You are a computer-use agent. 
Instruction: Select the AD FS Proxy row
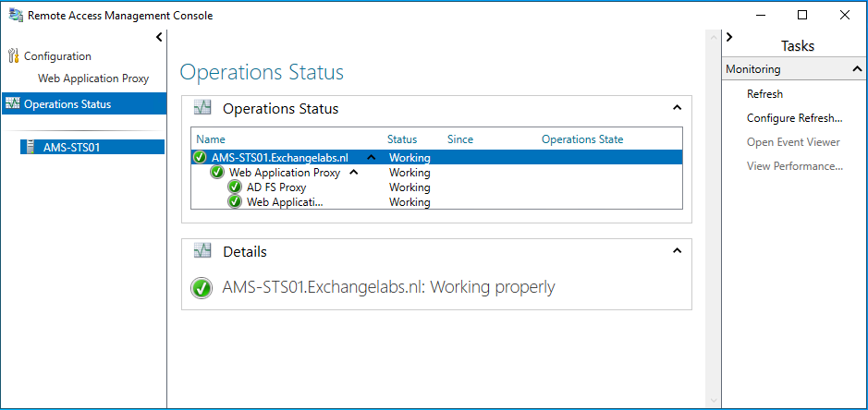(276, 187)
